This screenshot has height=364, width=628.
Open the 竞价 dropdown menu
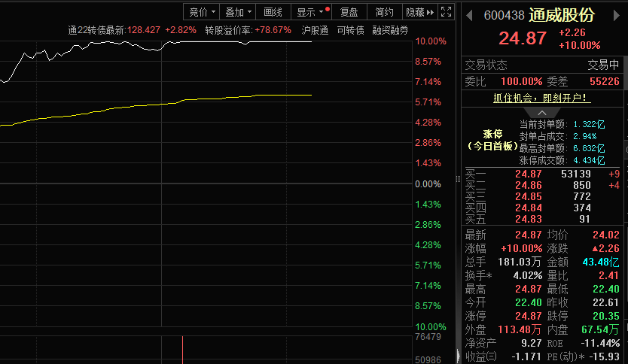coord(202,12)
